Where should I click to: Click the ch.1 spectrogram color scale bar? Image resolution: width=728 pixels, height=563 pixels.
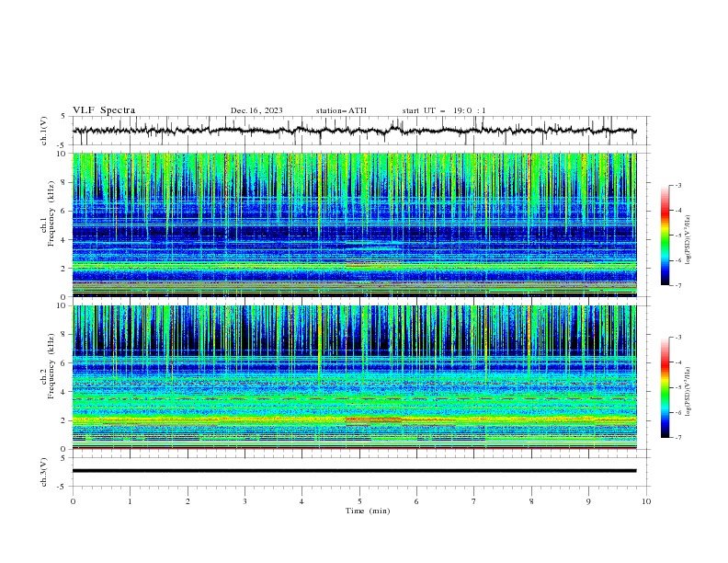pyautogui.click(x=665, y=236)
